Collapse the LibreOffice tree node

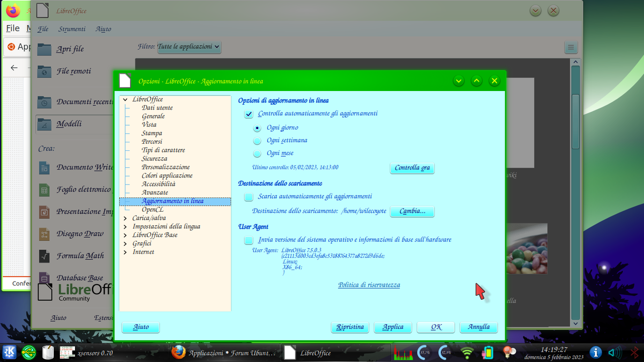pyautogui.click(x=125, y=100)
